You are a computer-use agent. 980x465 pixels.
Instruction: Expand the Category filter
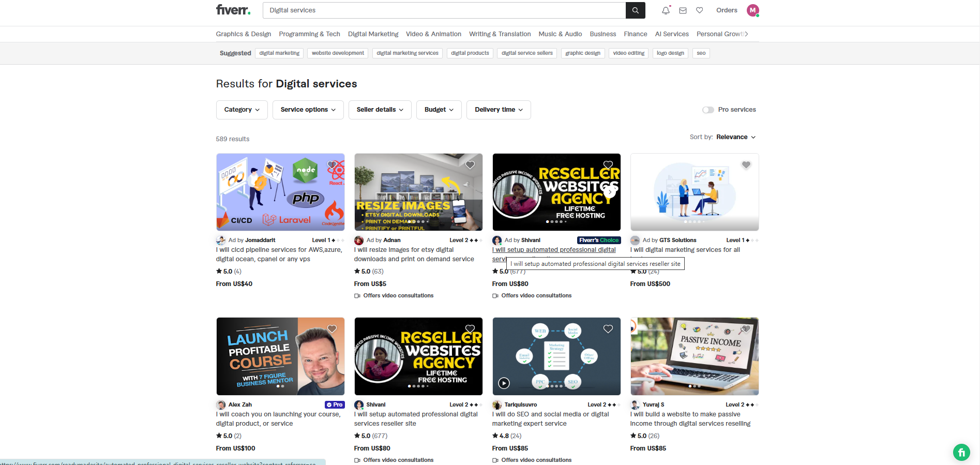click(242, 110)
